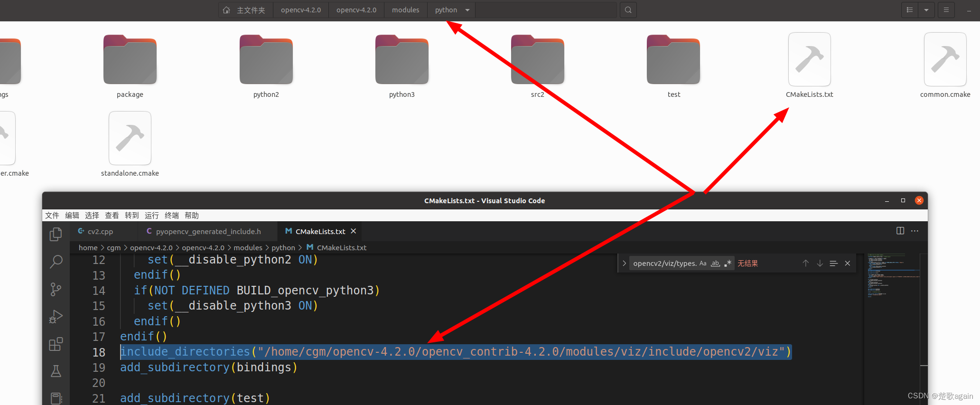Click the add_subdirectory(bindings) line
Screen dimensions: 980x405
(209, 367)
